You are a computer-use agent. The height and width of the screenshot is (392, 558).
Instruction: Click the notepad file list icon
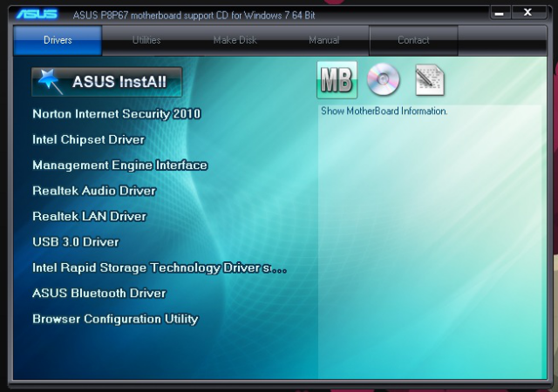pyautogui.click(x=430, y=80)
